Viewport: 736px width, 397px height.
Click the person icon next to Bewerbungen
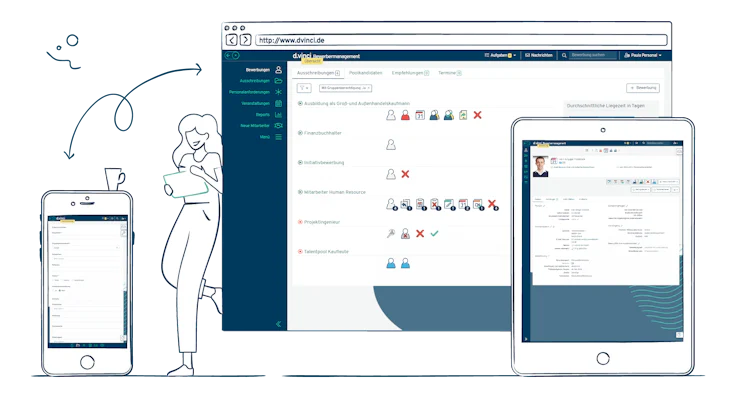pos(278,69)
